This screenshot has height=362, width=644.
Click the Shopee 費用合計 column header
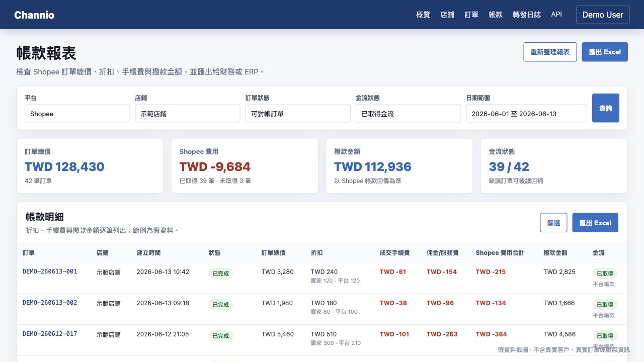[x=500, y=253]
